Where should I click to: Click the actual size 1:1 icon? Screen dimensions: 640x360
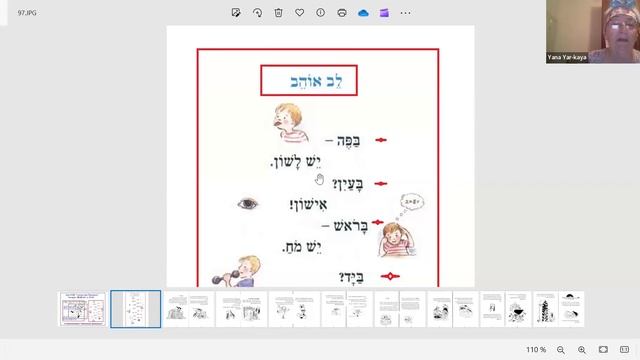pos(624,349)
